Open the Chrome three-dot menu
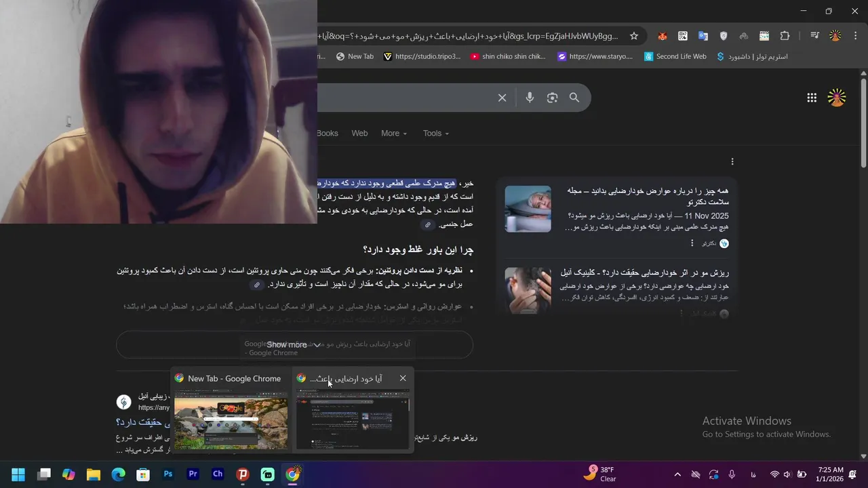Screen dimensions: 868x488 coord(855,36)
